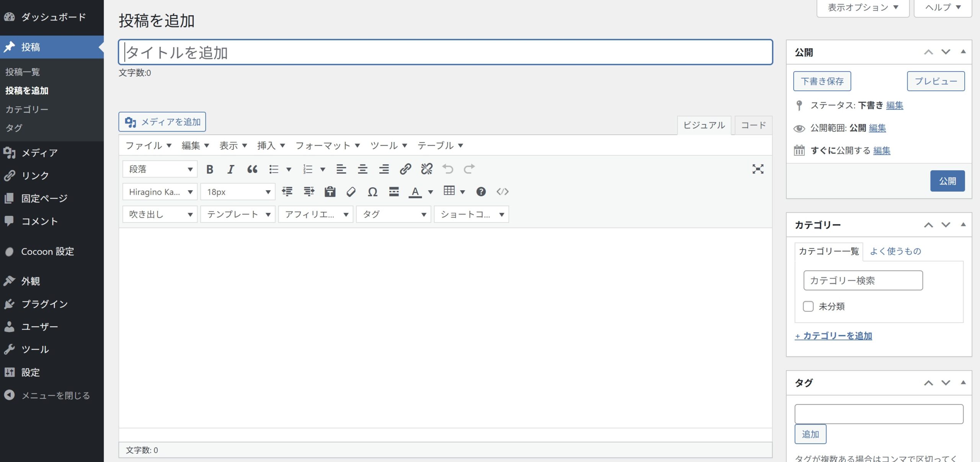Viewport: 980px width, 462px height.
Task: Click the 下書き保存 button
Action: tap(822, 81)
